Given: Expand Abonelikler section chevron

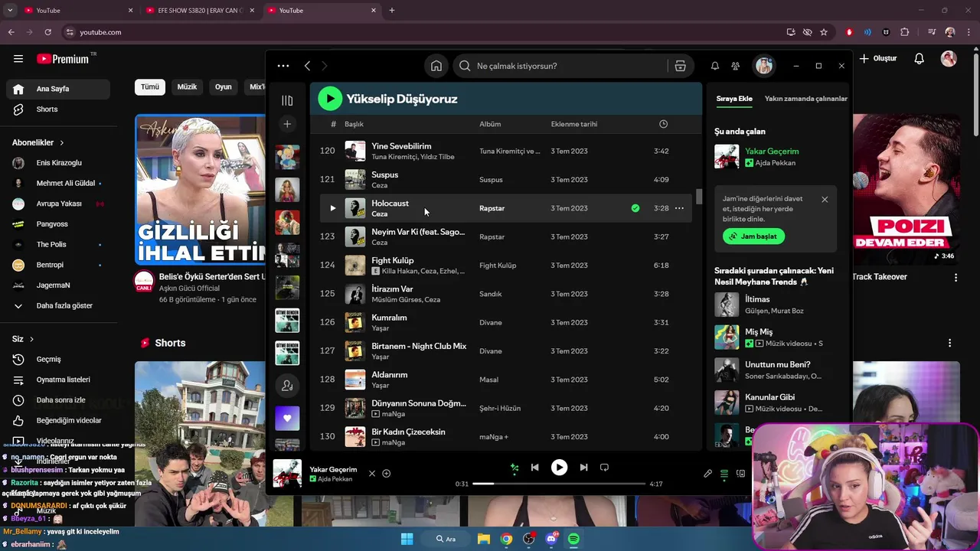Looking at the screenshot, I should [x=62, y=143].
